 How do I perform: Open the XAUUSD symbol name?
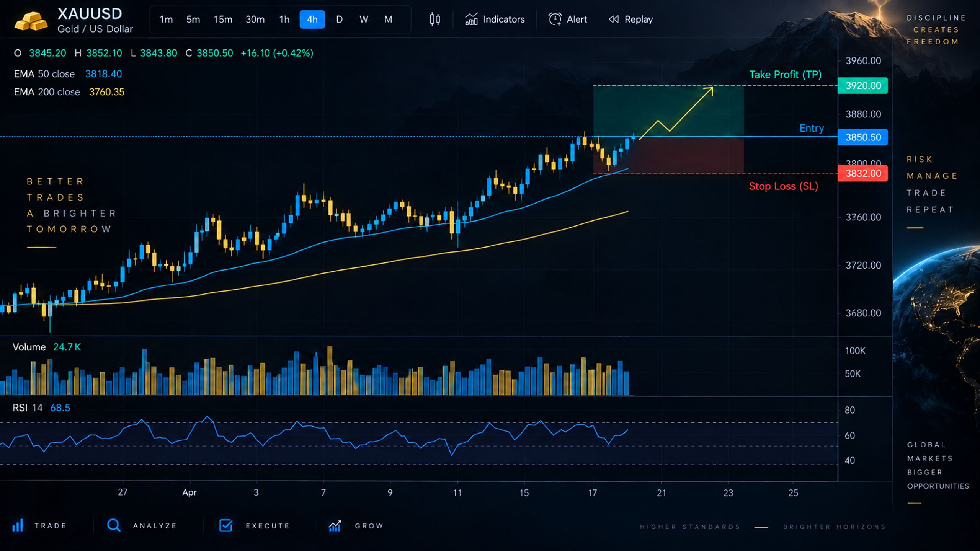click(90, 14)
